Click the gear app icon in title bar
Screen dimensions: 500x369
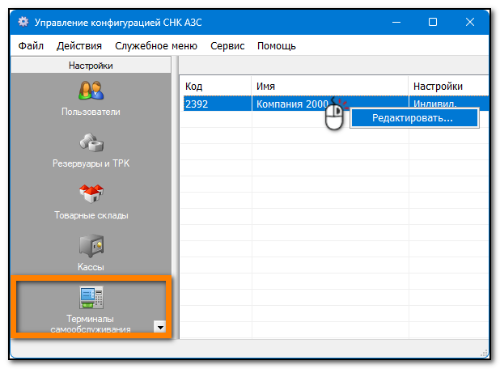(23, 22)
